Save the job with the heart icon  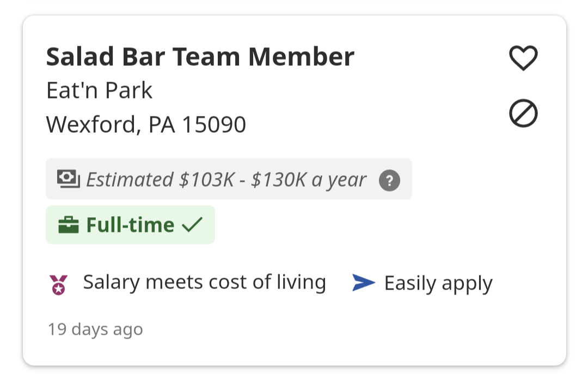[523, 58]
